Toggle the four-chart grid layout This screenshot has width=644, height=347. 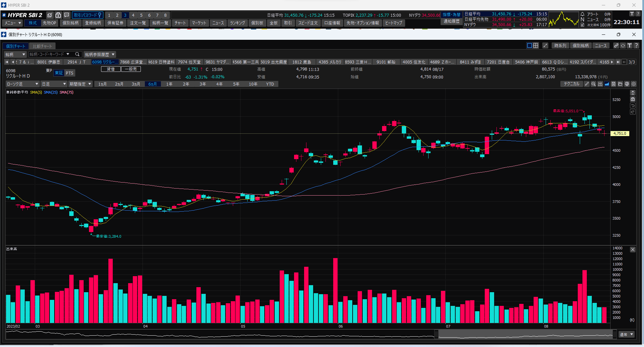pyautogui.click(x=536, y=45)
